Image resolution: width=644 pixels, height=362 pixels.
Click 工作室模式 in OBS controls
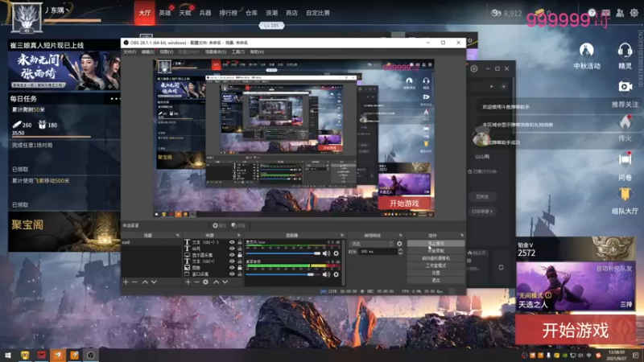pos(436,265)
